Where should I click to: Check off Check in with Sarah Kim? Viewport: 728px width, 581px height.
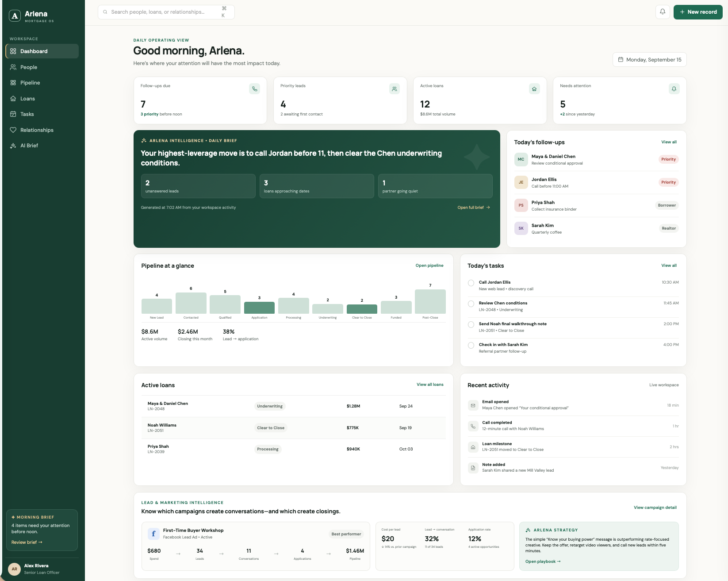pos(471,345)
